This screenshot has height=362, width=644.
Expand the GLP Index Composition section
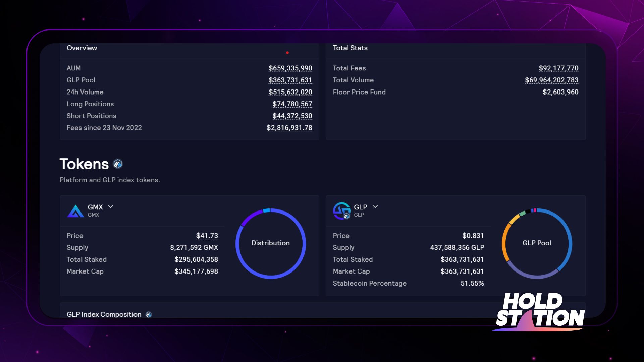104,315
